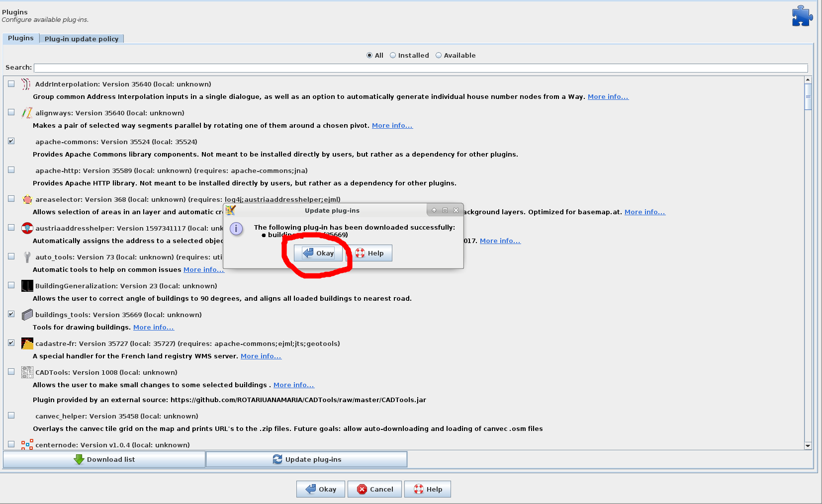Click the CADTools plugin icon

point(27,372)
